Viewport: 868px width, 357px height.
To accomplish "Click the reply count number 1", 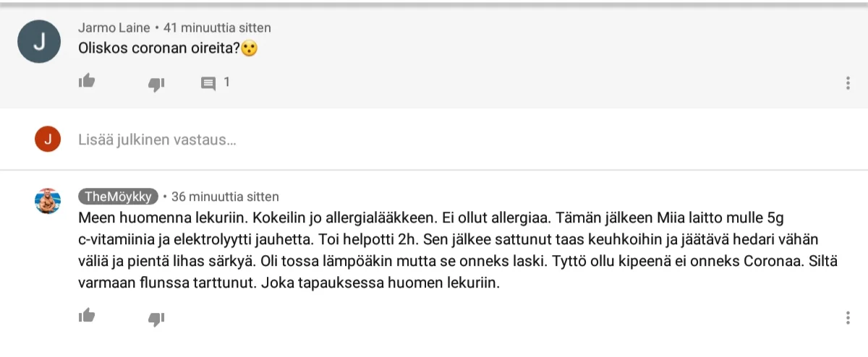I will (226, 82).
